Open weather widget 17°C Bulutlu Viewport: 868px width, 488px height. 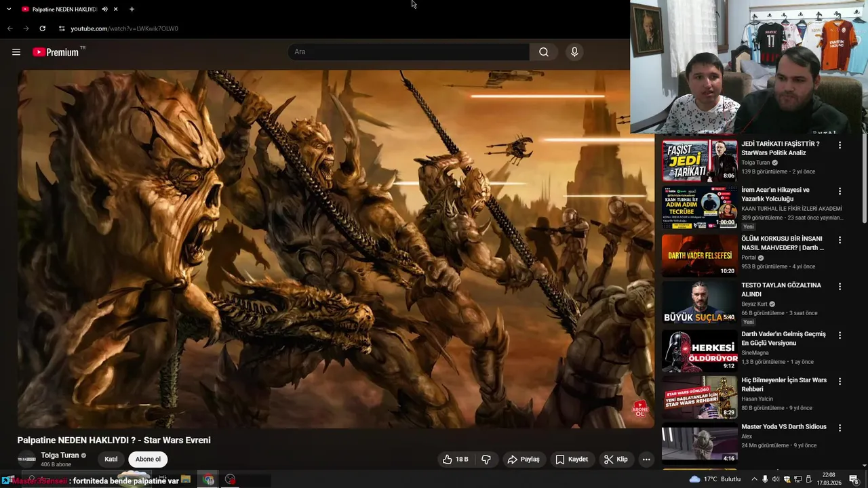pos(715,479)
